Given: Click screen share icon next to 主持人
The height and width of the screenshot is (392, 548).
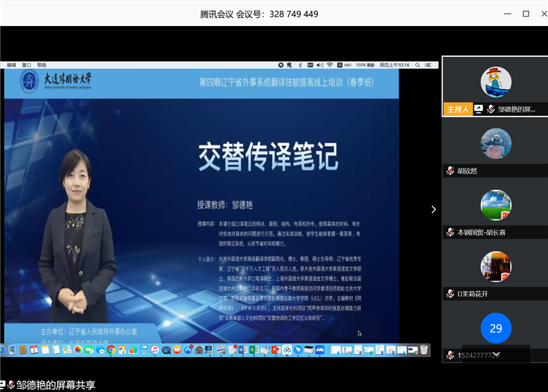Looking at the screenshot, I should [x=478, y=109].
